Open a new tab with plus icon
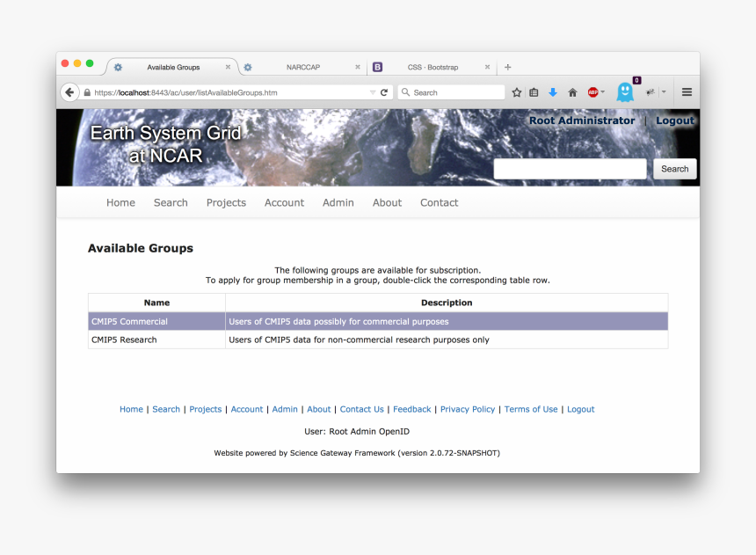Viewport: 756px width, 555px height. pyautogui.click(x=508, y=67)
